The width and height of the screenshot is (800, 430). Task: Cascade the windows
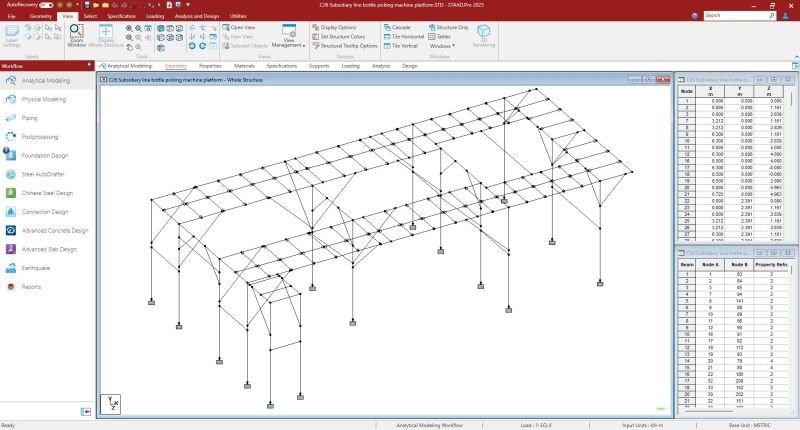click(x=397, y=28)
